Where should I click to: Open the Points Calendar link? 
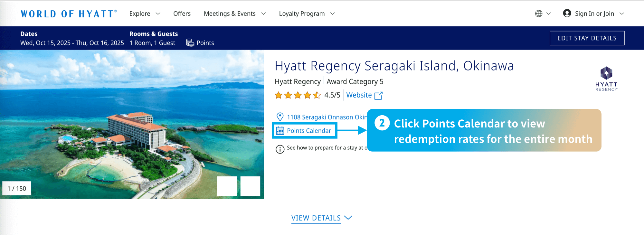coord(308,130)
